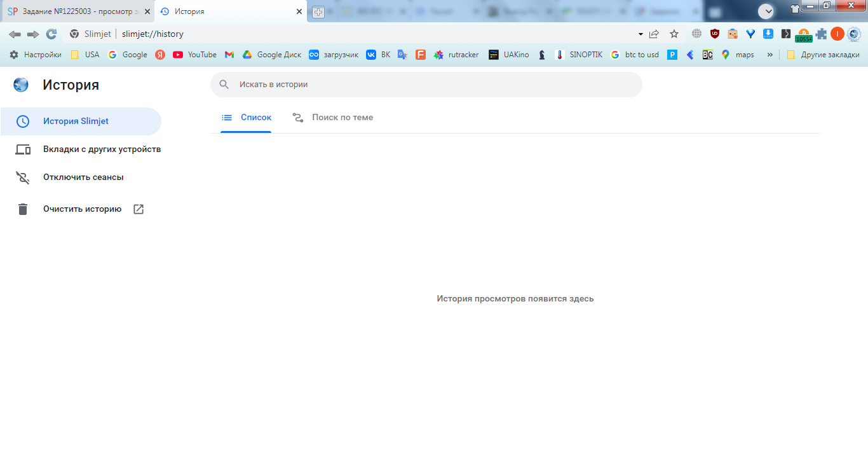Open the Yandex bookmark icon
The image size is (868, 463).
[160, 55]
